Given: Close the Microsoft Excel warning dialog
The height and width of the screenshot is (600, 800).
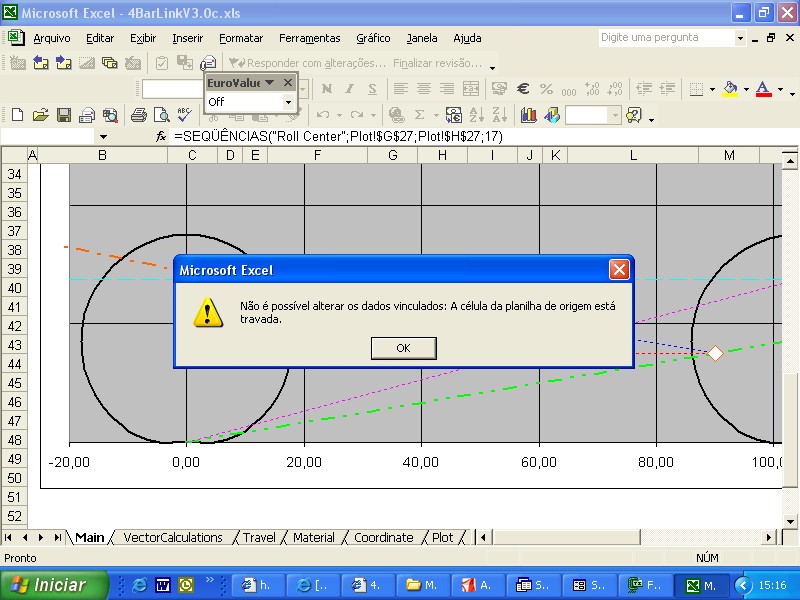Looking at the screenshot, I should coord(619,269).
